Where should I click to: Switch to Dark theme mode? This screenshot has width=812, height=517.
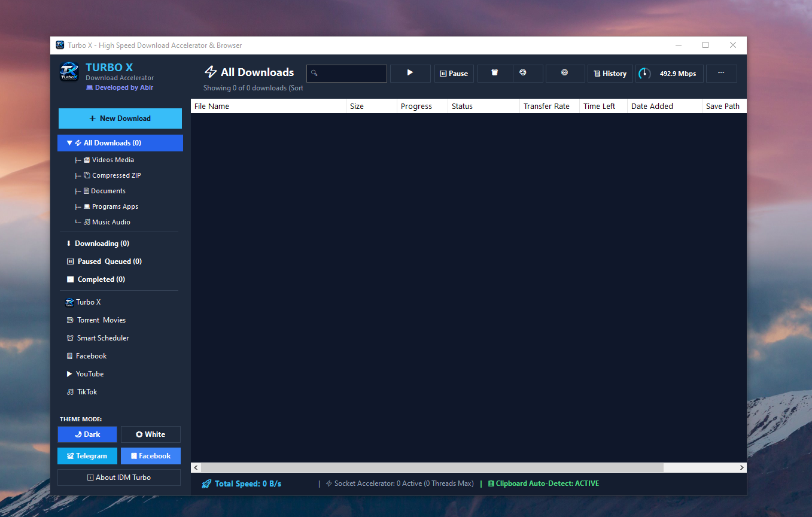click(87, 434)
